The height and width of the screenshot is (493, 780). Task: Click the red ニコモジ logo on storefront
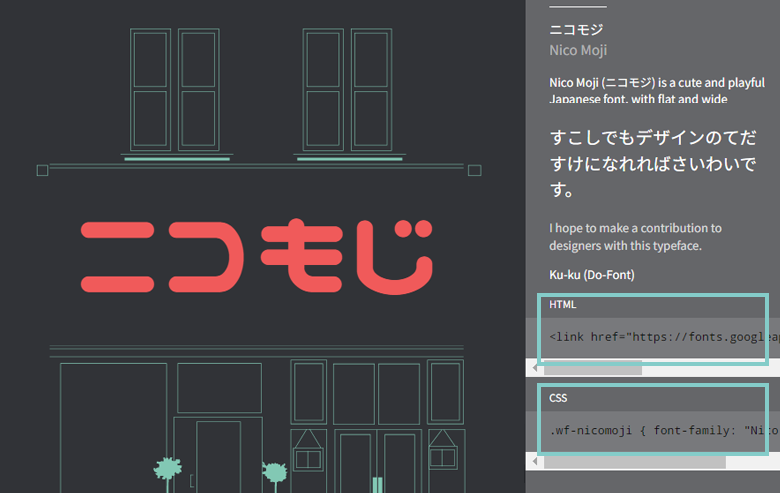coord(257,256)
